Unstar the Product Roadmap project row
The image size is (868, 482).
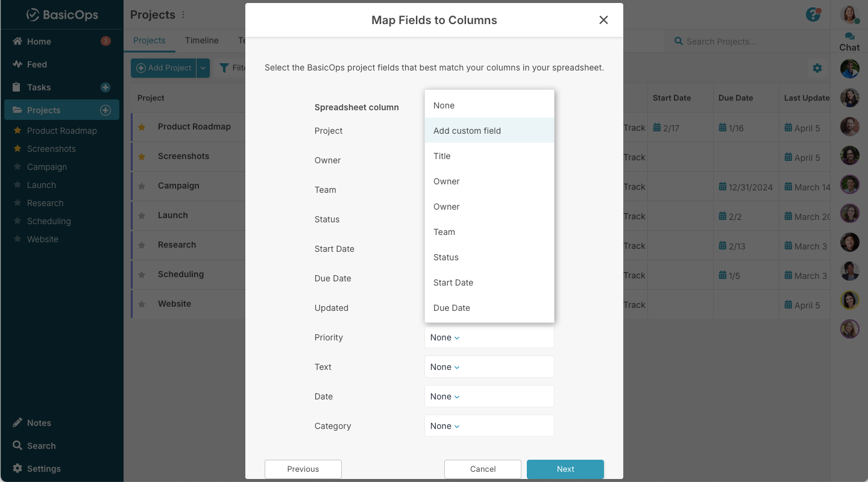click(142, 127)
